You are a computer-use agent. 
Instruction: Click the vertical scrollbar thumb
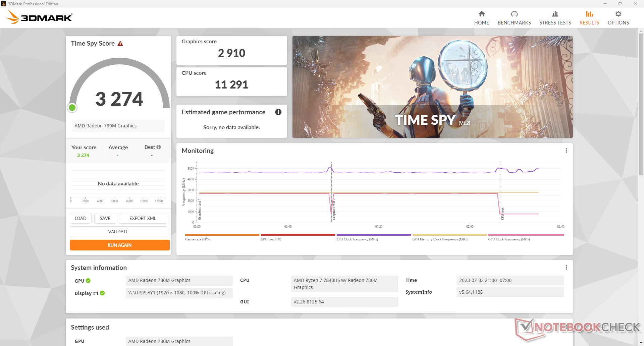pos(641,104)
